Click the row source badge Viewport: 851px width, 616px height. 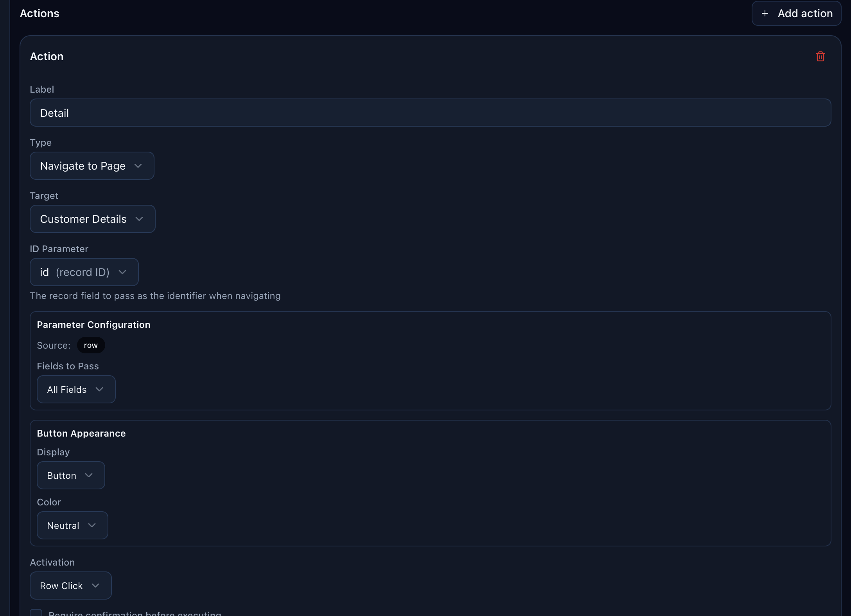coord(91,345)
